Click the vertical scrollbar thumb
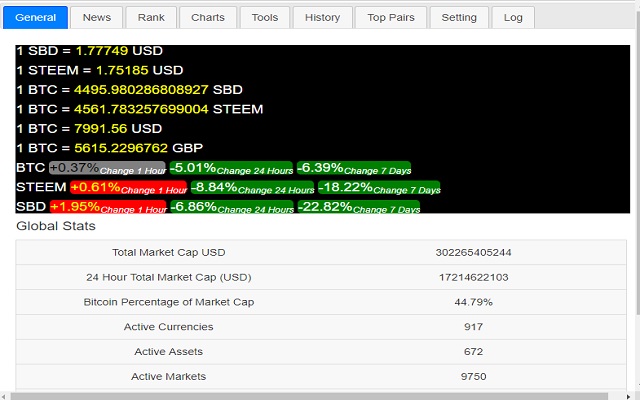 638,163
